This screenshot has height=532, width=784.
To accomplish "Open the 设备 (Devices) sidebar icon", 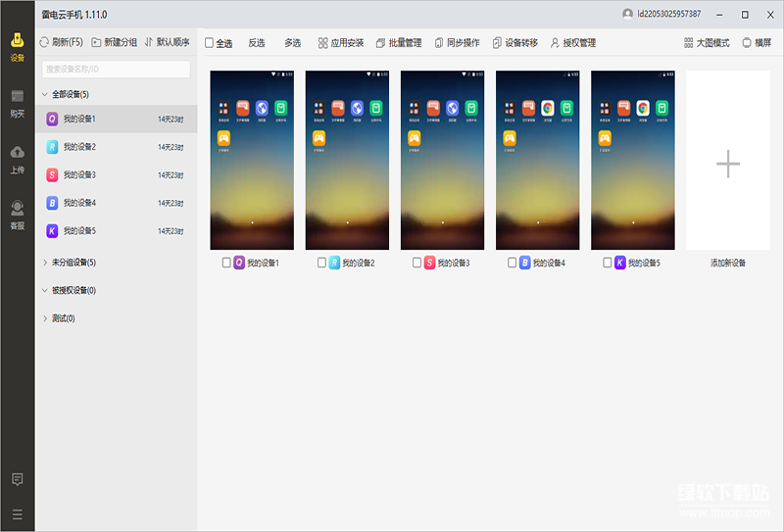I will pos(17,46).
